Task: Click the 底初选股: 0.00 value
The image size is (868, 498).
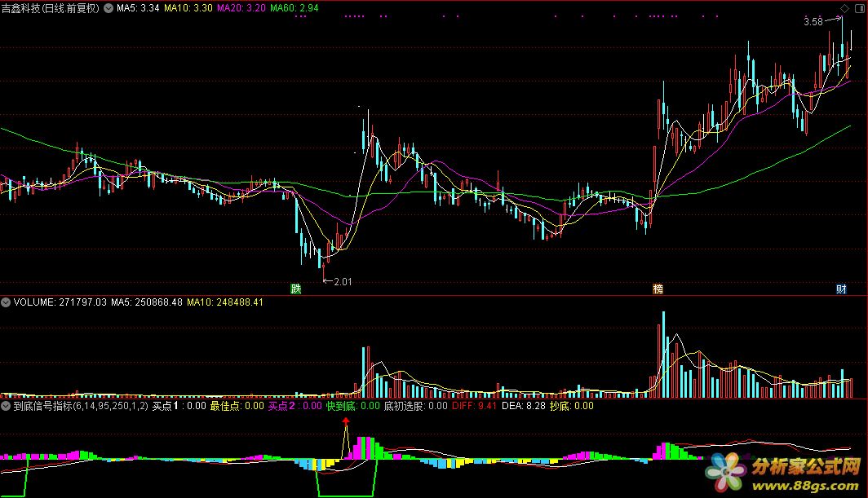Action: 416,406
